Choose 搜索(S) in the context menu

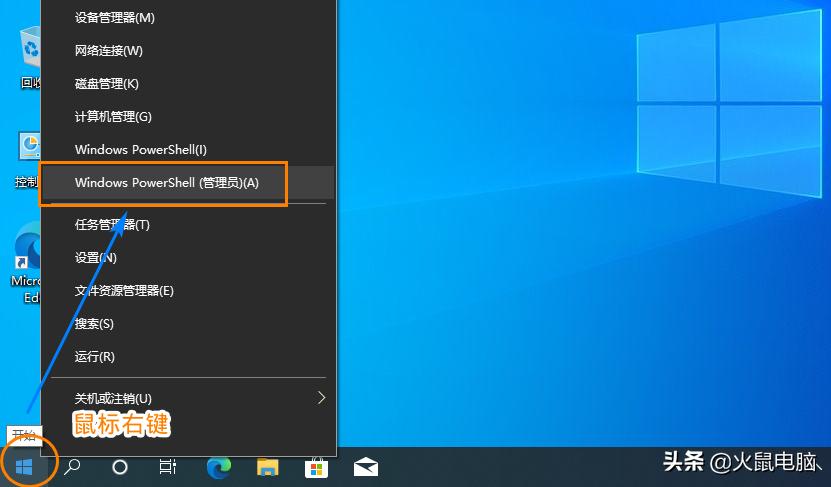(189, 323)
